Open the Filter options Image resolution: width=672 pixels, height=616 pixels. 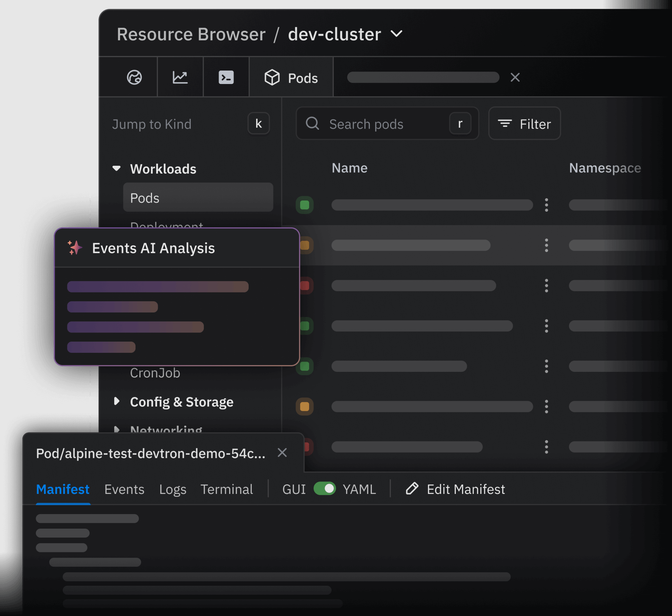(x=524, y=123)
